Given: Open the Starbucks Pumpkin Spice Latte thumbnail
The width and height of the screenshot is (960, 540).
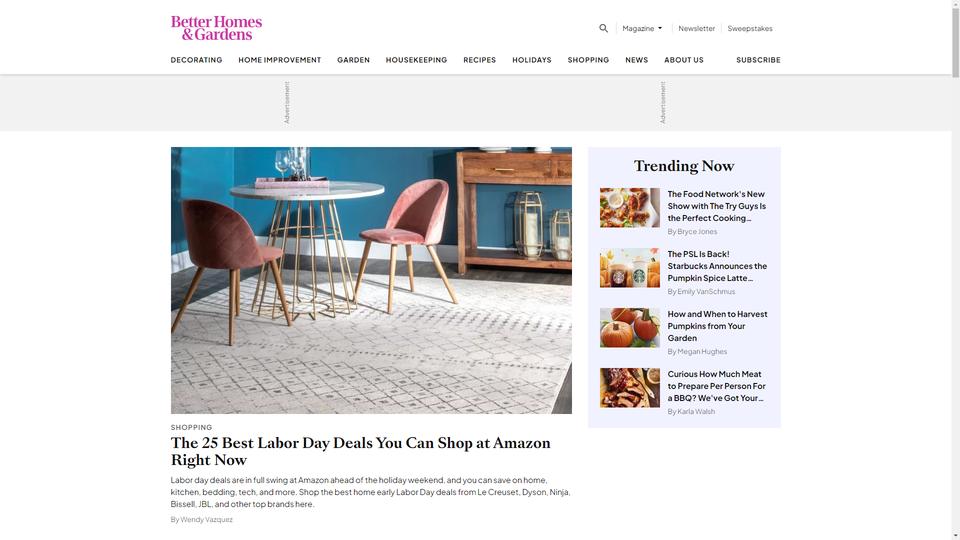Looking at the screenshot, I should click(x=629, y=268).
